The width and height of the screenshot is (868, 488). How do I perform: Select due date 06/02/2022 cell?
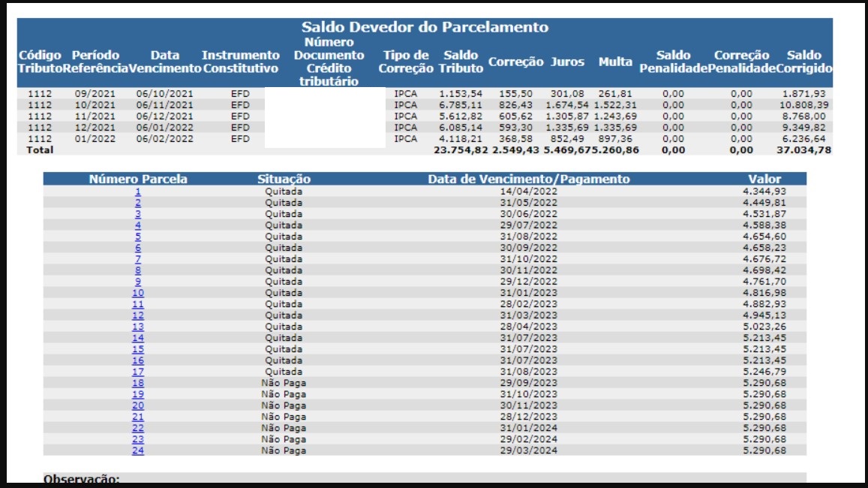165,138
